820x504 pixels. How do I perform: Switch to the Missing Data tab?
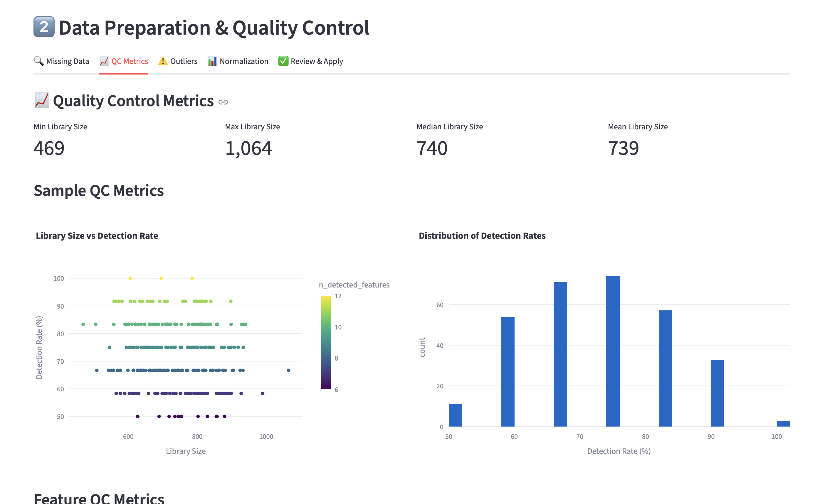click(67, 61)
